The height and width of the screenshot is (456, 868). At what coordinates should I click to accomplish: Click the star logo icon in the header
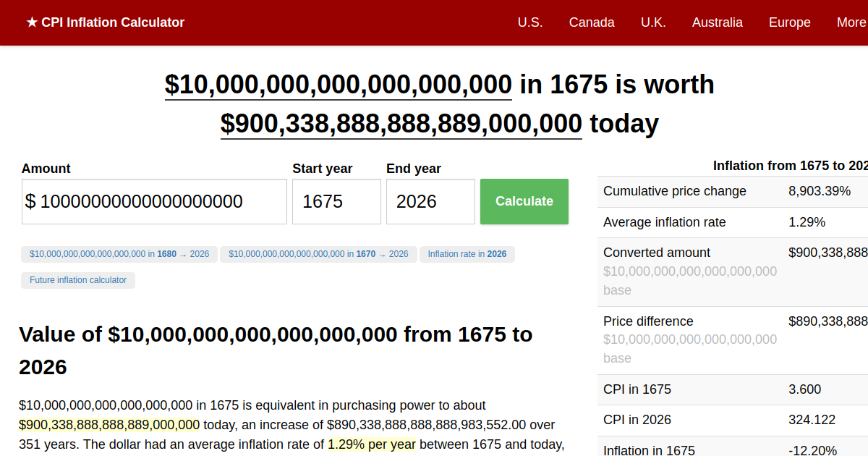tap(32, 22)
